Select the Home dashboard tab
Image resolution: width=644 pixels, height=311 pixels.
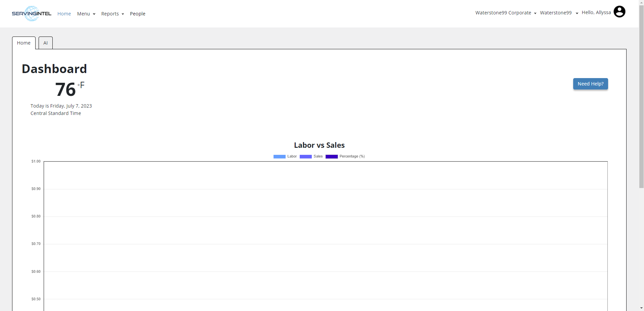[x=24, y=43]
